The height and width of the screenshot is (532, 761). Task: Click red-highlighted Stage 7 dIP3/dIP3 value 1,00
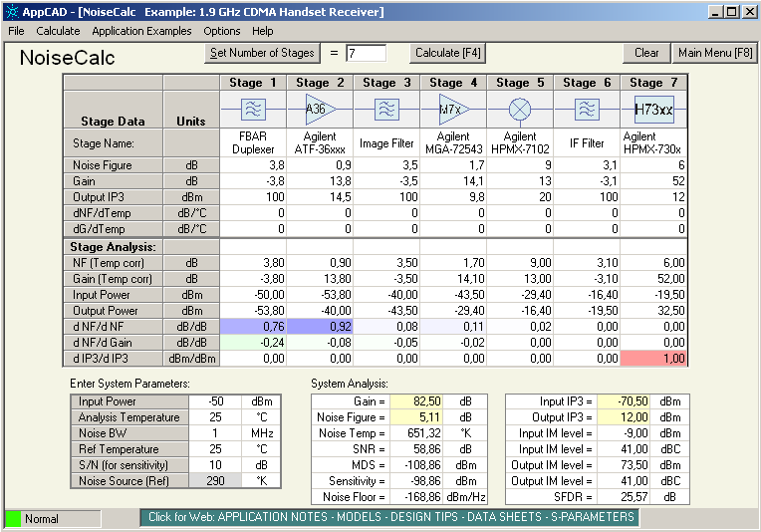click(653, 359)
